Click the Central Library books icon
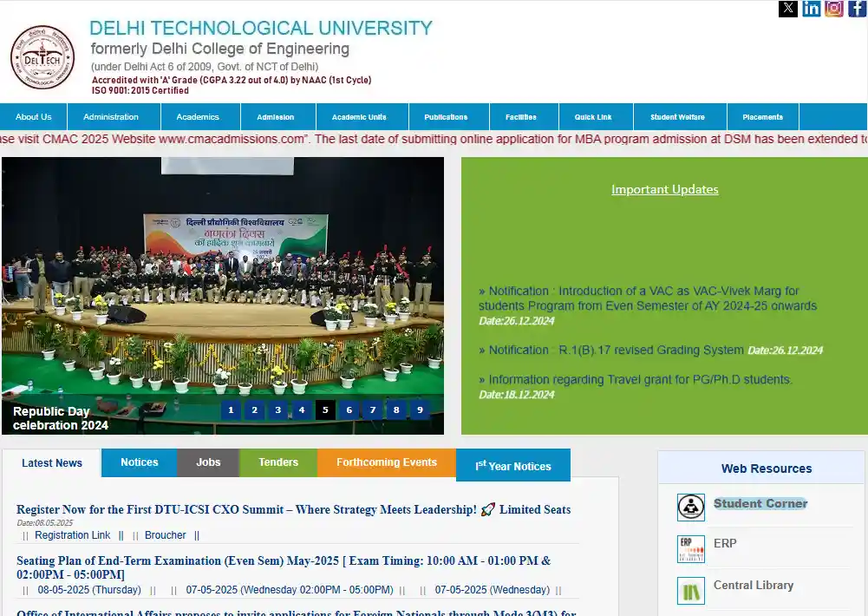 (691, 591)
